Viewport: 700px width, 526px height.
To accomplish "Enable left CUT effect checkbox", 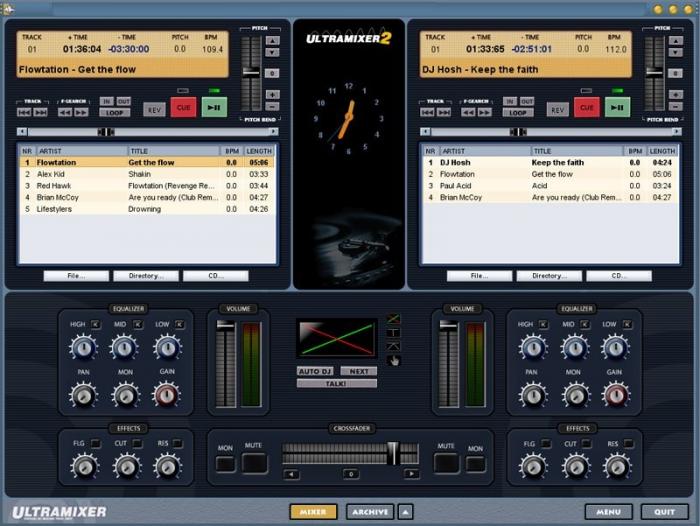I will click(138, 444).
